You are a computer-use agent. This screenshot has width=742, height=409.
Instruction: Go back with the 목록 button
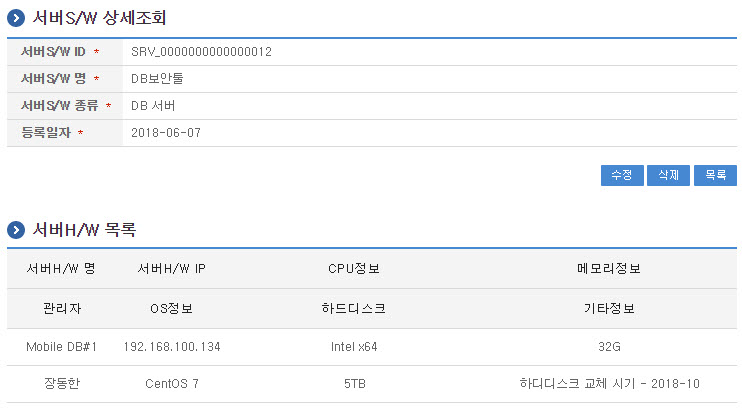click(x=715, y=175)
